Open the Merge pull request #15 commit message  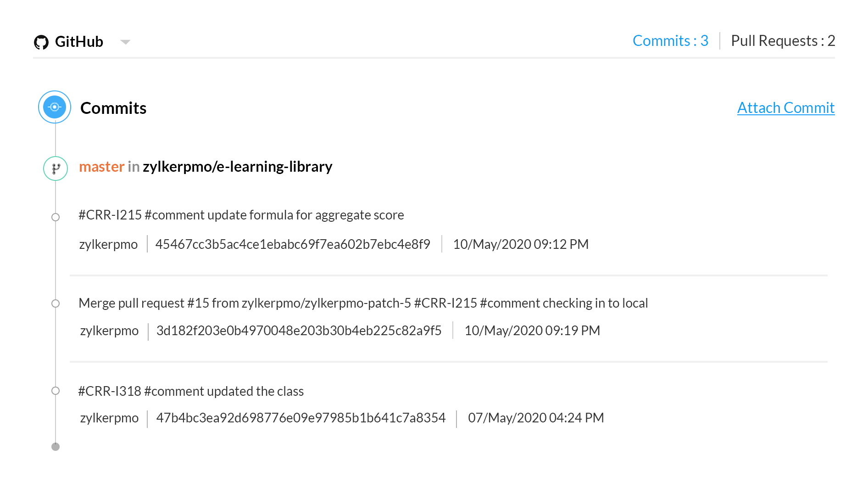(363, 303)
